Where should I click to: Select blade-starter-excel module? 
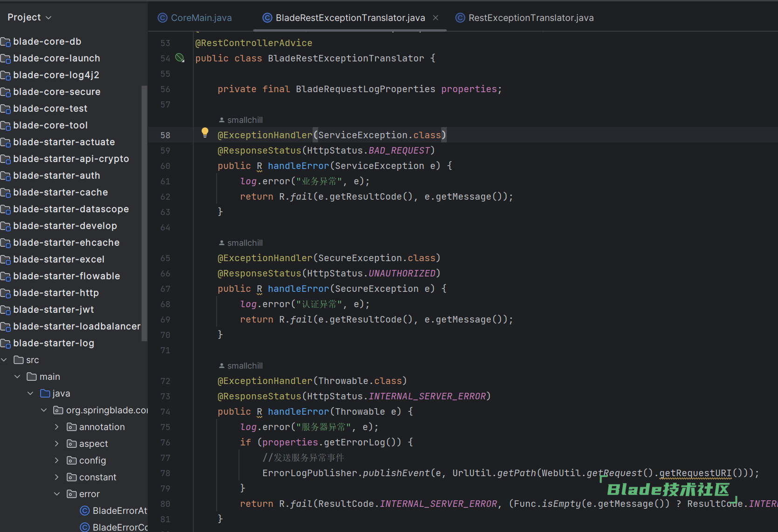tap(59, 259)
